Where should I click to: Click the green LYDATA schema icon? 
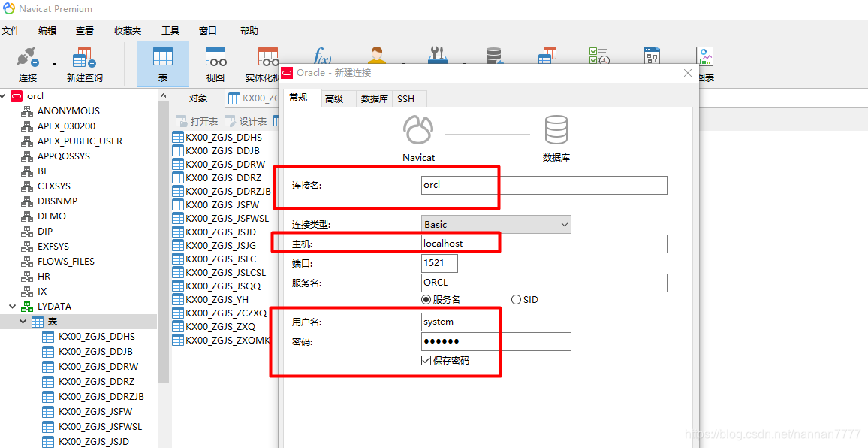pyautogui.click(x=27, y=306)
